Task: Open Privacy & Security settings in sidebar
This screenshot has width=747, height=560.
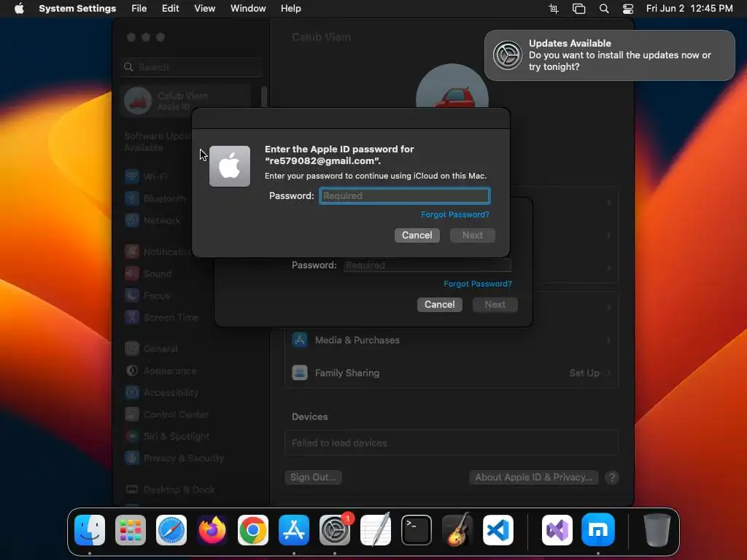Action: 174,458
